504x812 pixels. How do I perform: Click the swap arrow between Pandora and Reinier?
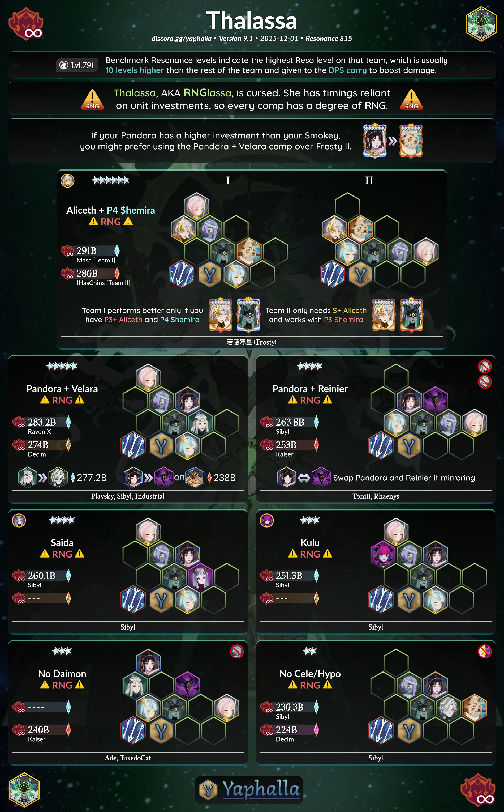click(x=303, y=478)
